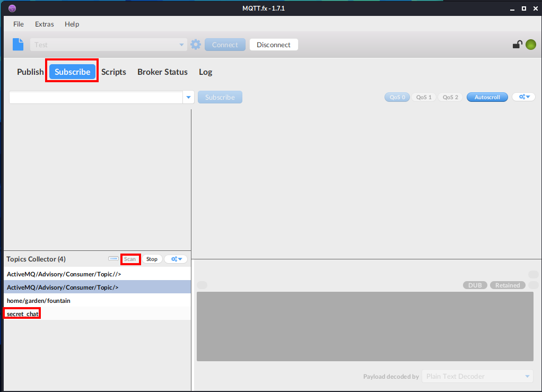Enable the Autoscroll toggle
Viewport: 542px width, 392px height.
pos(487,97)
